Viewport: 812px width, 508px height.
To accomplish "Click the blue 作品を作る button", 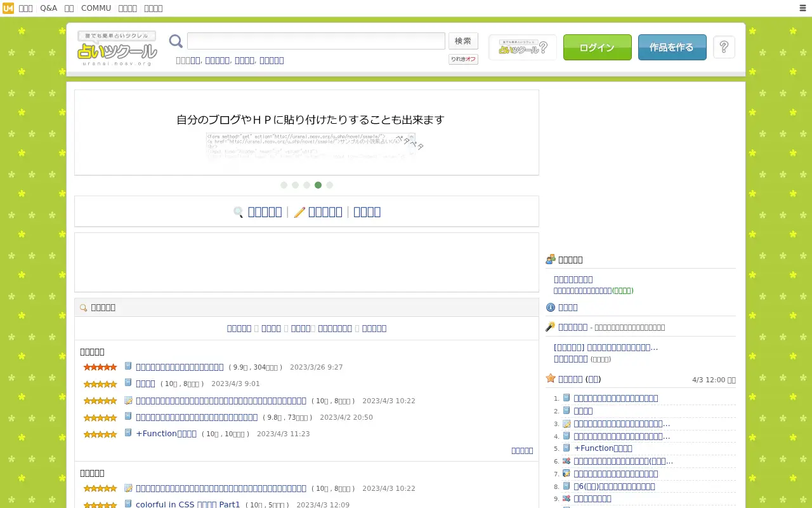I will click(672, 48).
